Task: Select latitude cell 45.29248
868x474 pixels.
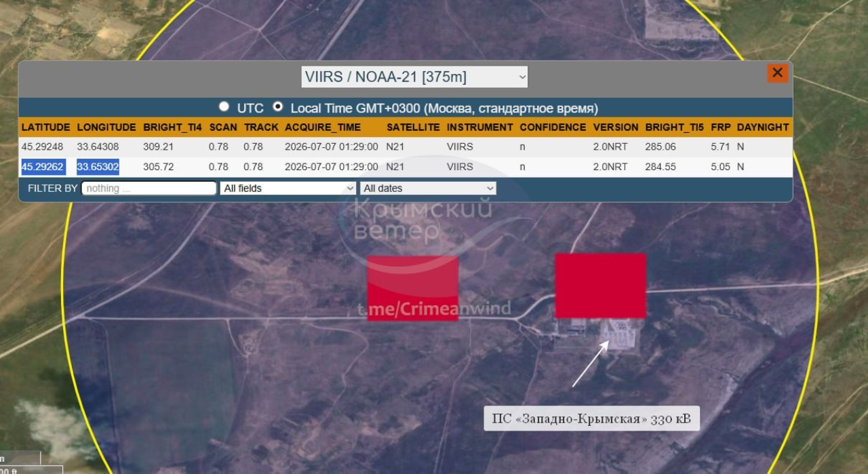Action: (x=42, y=146)
